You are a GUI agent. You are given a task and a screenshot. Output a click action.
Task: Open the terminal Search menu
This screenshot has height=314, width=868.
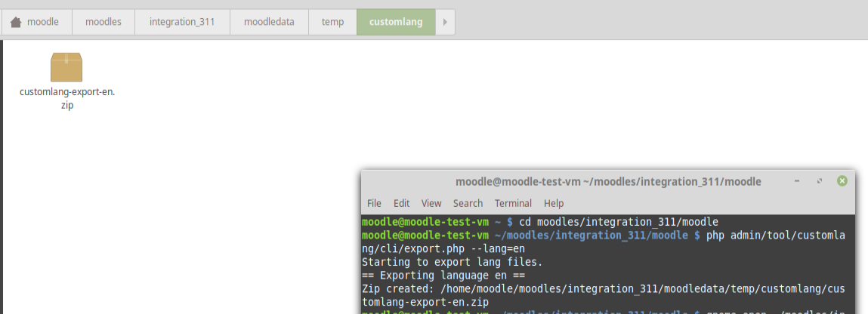[468, 203]
